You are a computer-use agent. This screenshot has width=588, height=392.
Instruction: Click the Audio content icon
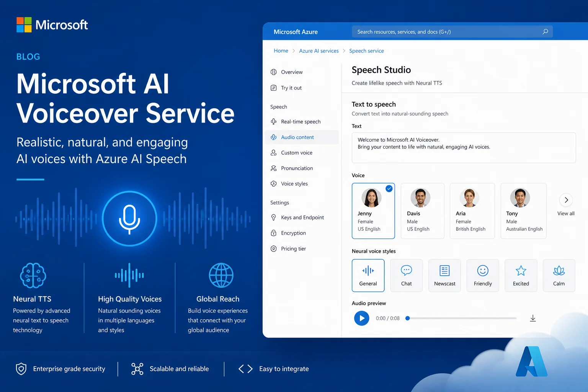(274, 137)
